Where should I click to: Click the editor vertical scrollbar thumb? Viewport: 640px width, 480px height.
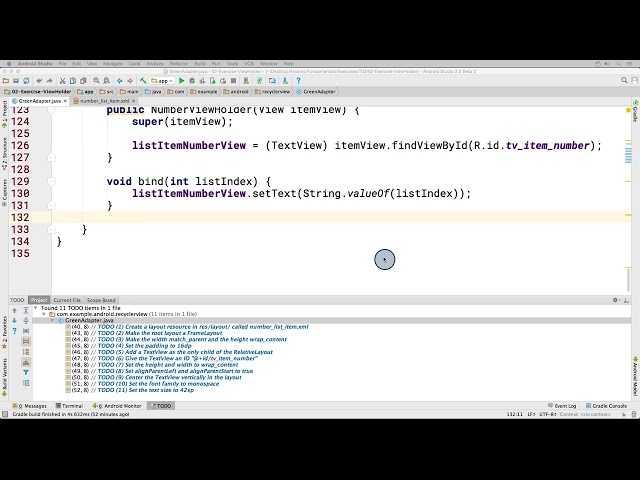tap(629, 280)
